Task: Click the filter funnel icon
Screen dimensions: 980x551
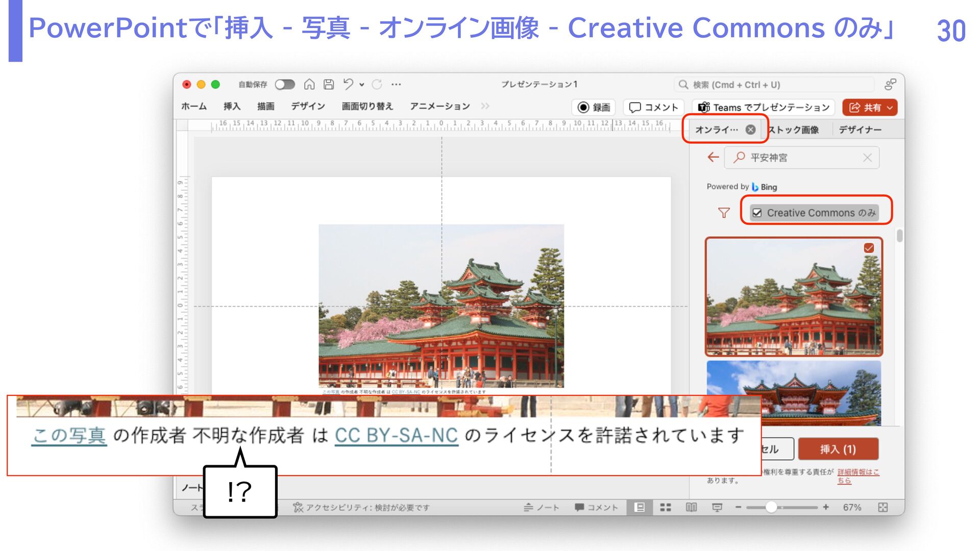Action: 723,213
